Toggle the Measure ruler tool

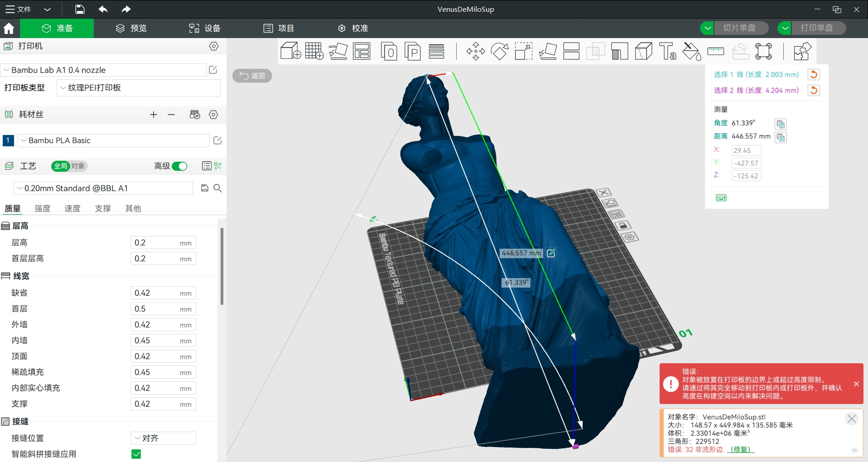[716, 51]
